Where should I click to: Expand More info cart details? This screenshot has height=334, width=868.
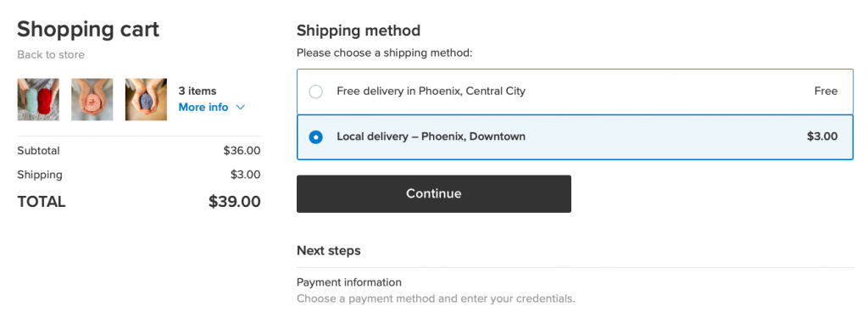click(x=203, y=108)
